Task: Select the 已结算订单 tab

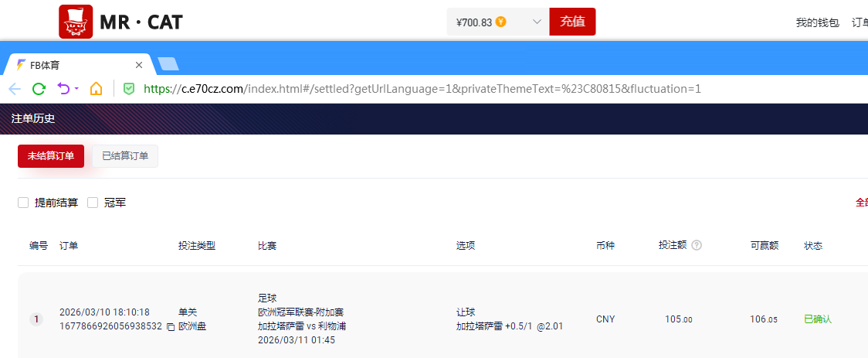Action: pos(125,155)
